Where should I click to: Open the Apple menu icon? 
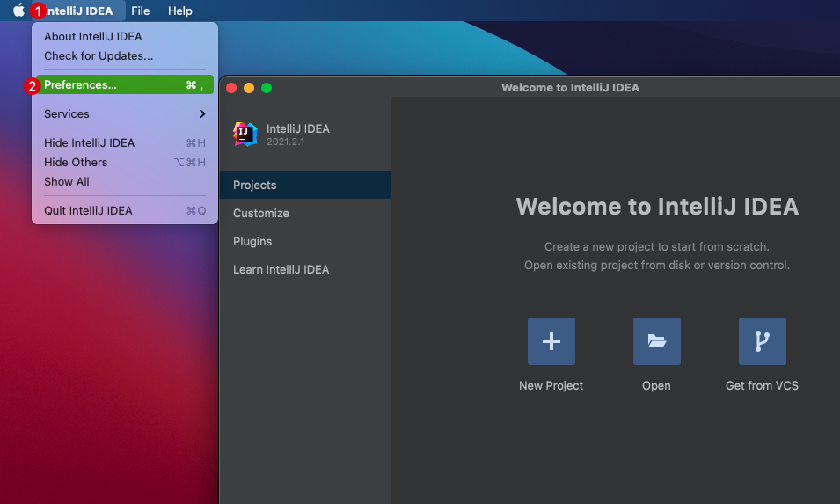click(18, 11)
